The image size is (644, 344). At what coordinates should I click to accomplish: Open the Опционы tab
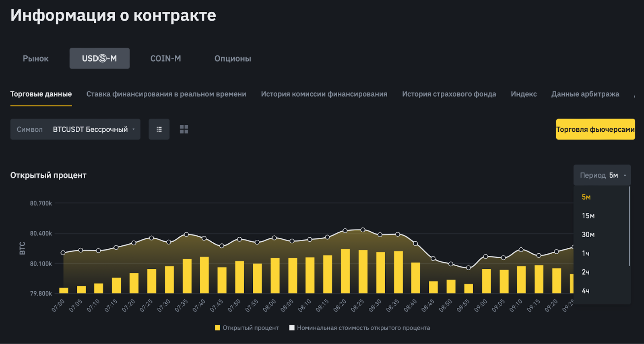point(233,58)
